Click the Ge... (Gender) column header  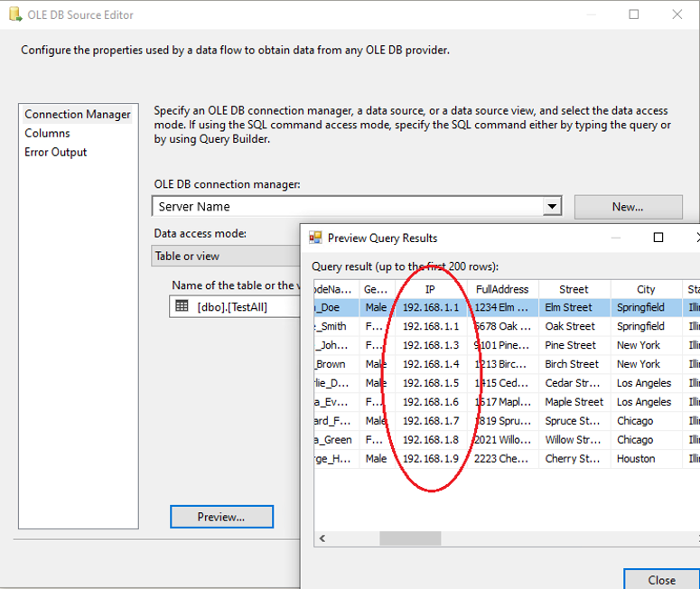coord(377,289)
